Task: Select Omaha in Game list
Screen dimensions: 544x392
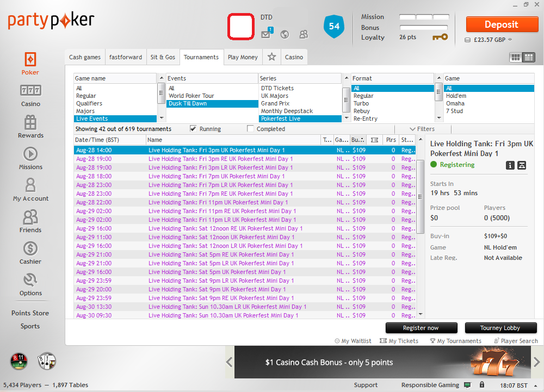Action: coord(489,103)
